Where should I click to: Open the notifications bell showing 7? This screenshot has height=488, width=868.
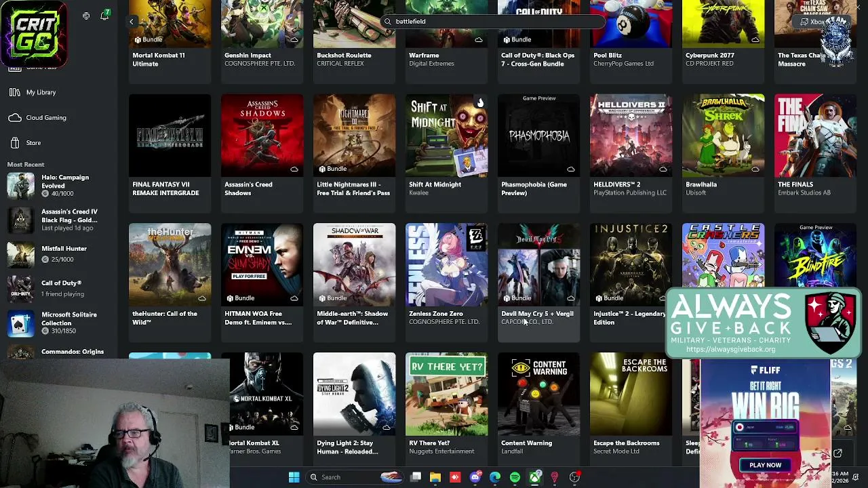[104, 16]
